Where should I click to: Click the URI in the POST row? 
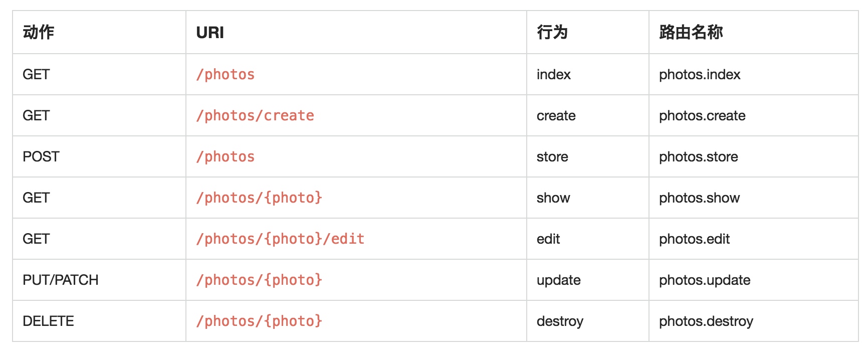point(226,157)
